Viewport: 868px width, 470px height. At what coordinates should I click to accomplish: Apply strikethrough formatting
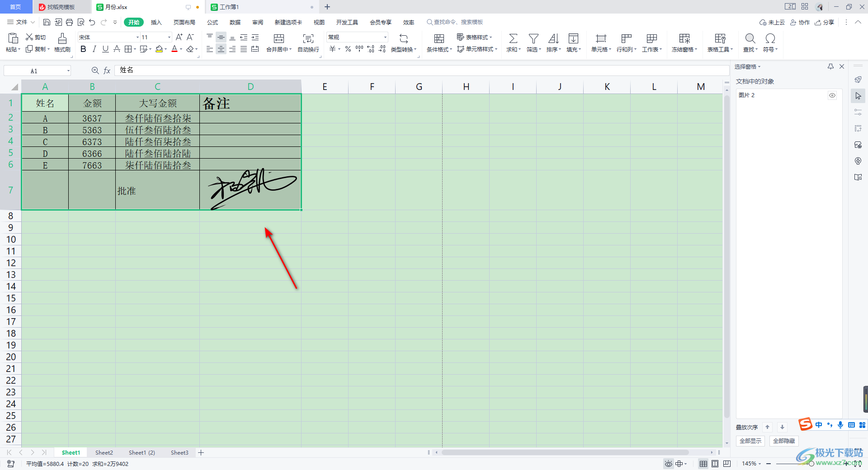117,49
